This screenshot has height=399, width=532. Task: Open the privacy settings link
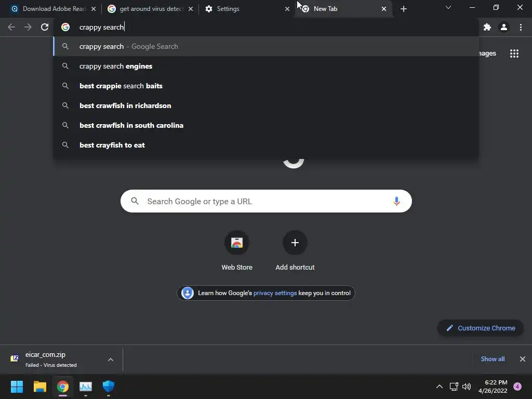(275, 293)
